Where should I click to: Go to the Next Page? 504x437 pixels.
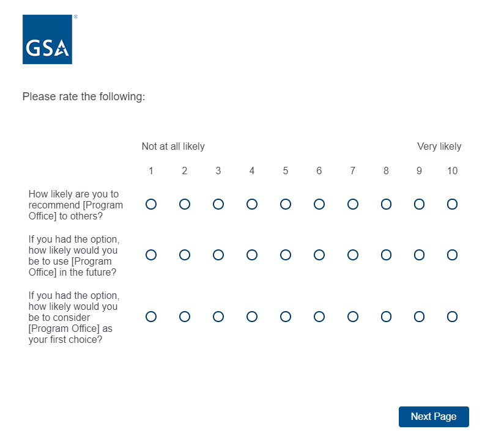click(434, 416)
